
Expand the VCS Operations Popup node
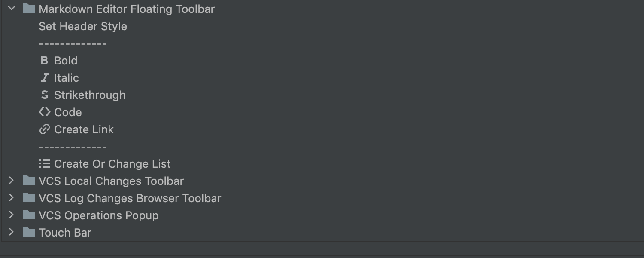[x=12, y=215]
